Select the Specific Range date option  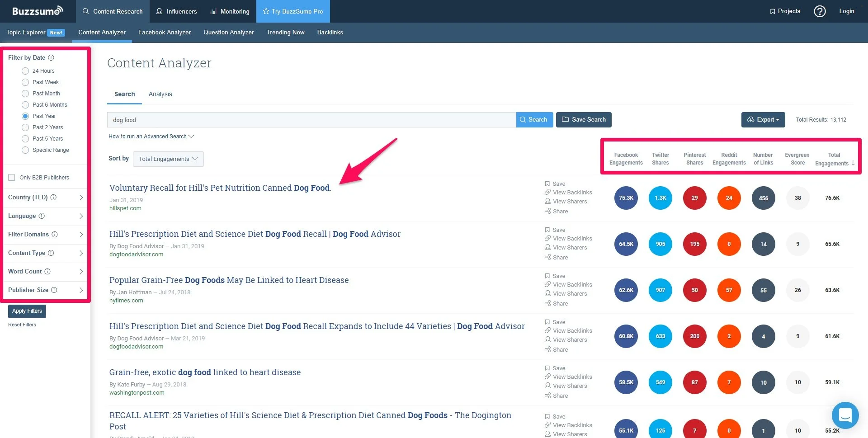click(25, 150)
